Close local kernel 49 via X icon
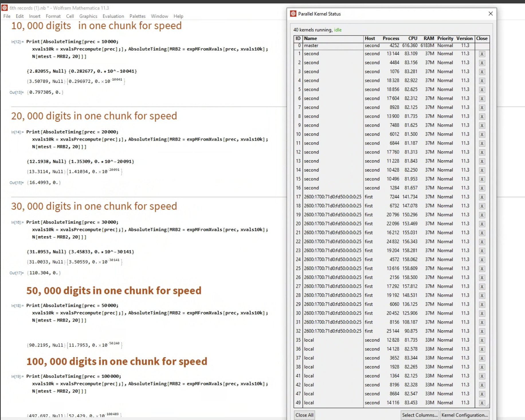Viewport: 525px width, 420px height. [482, 403]
